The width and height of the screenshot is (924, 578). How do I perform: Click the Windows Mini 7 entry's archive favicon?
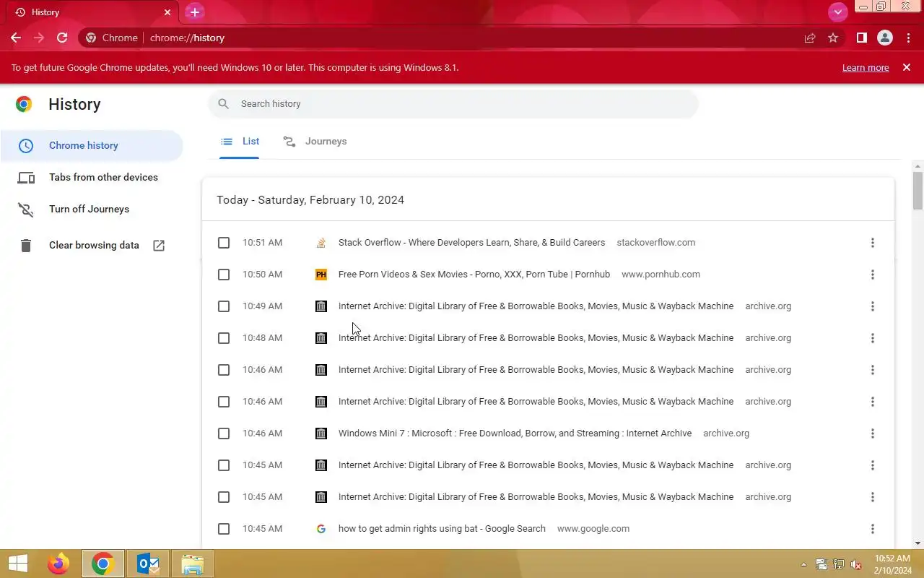[x=321, y=433]
